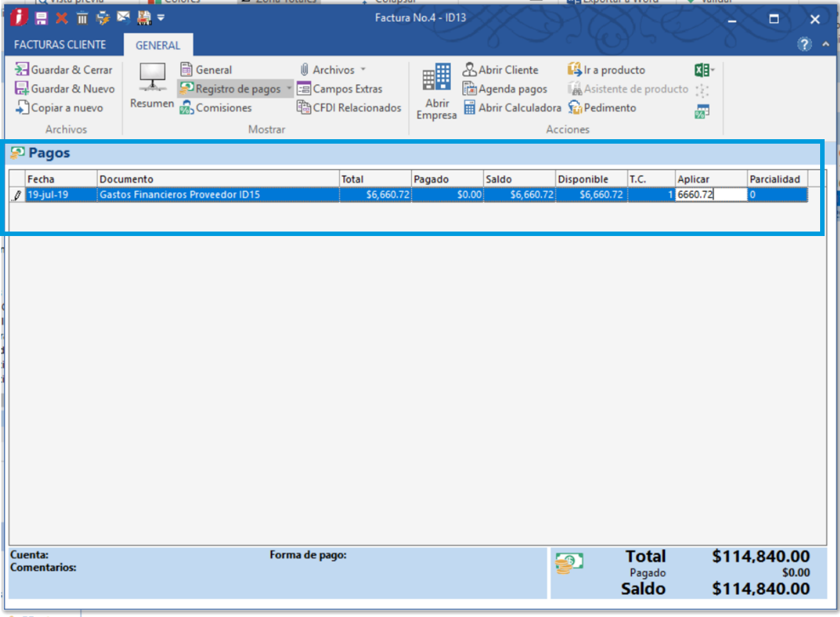The width and height of the screenshot is (840, 617).
Task: Click the trash can delete icon
Action: tap(82, 19)
